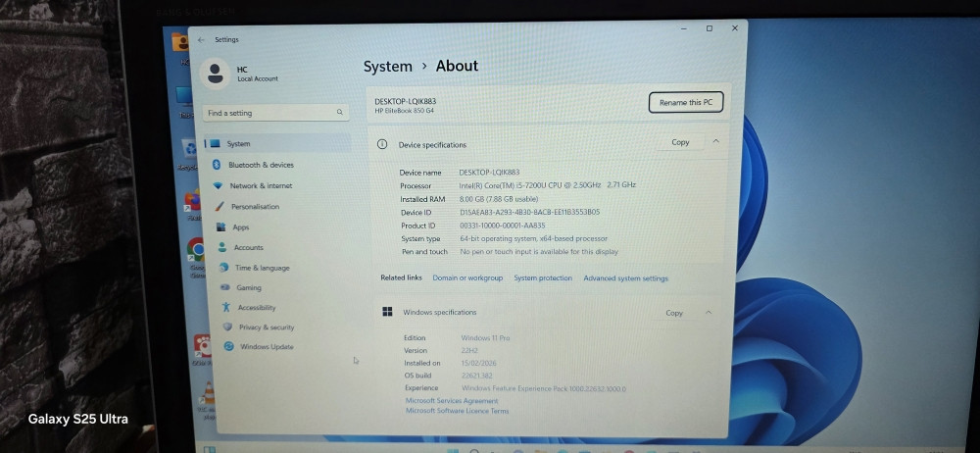The width and height of the screenshot is (980, 453).
Task: Open Advanced system settings link
Action: point(625,278)
